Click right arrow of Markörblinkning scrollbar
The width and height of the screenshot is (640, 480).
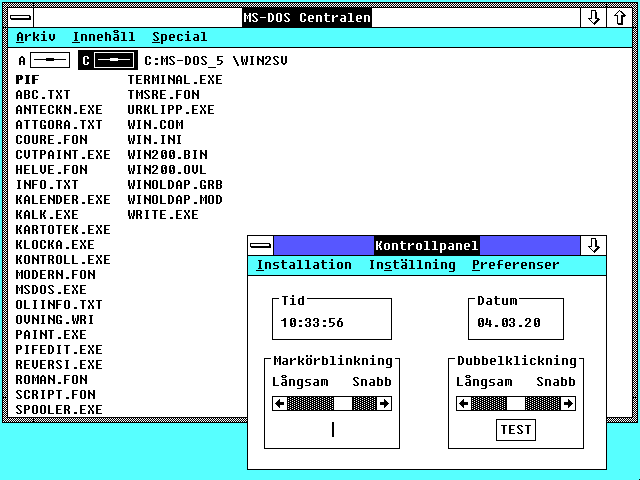coord(384,404)
